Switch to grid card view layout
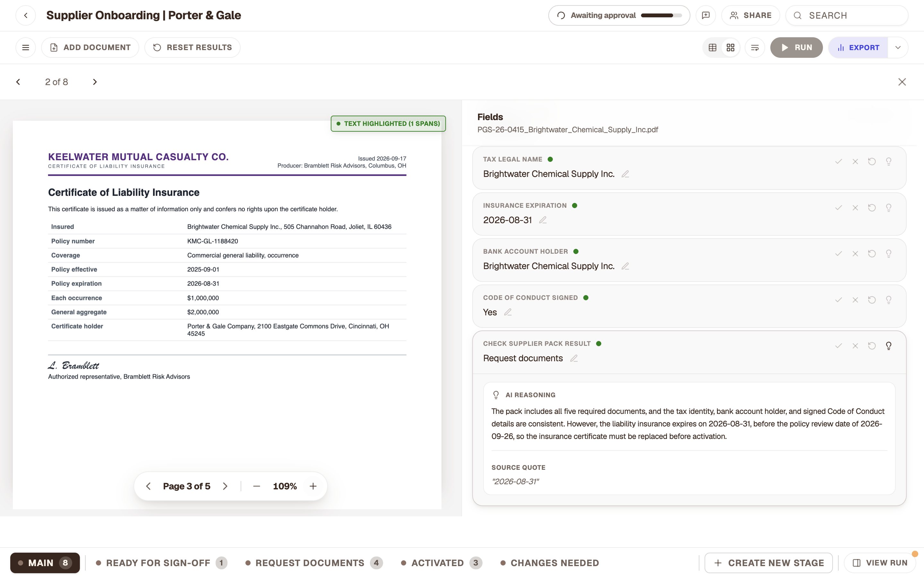924x578 pixels. 731,48
